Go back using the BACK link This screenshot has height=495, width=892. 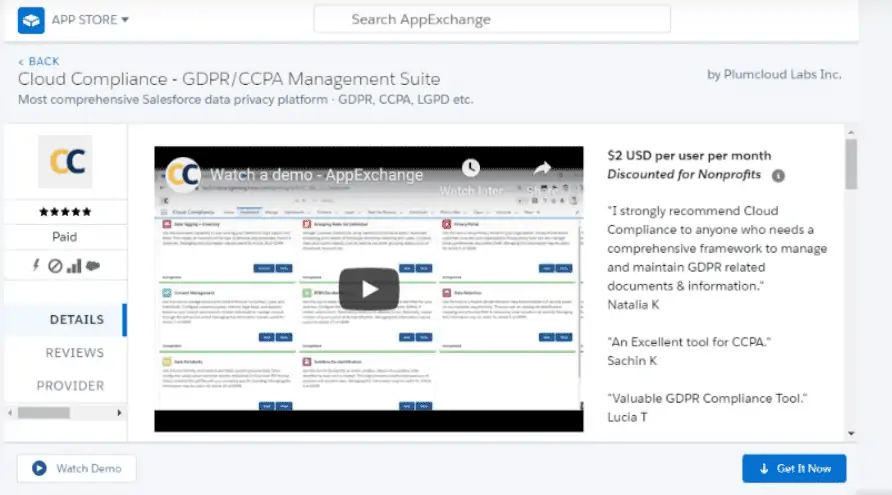[x=39, y=61]
